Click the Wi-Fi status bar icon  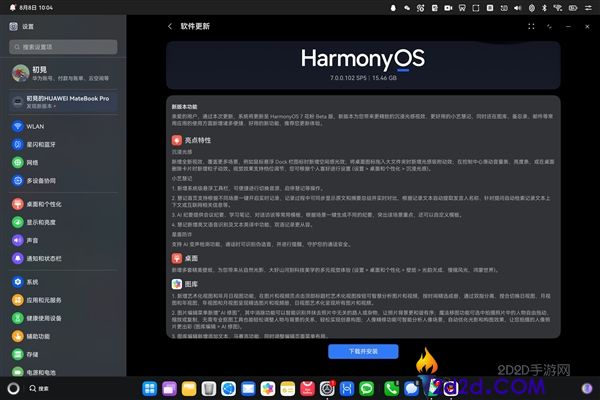coord(558,8)
